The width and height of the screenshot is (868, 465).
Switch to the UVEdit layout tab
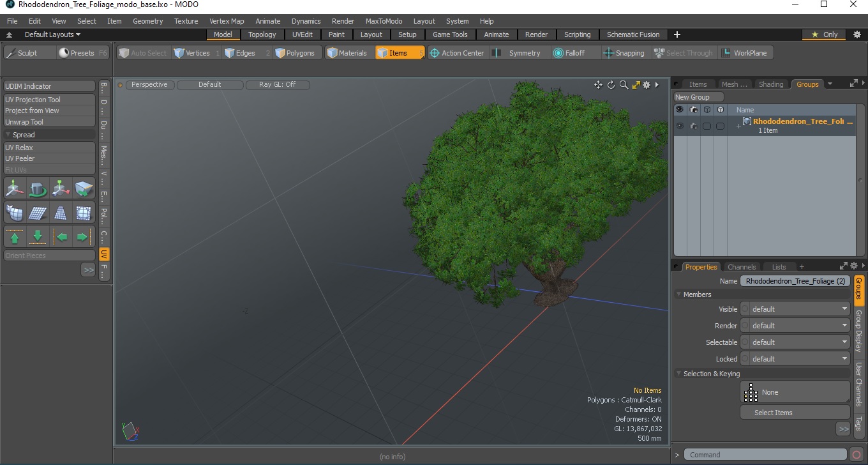(x=302, y=34)
